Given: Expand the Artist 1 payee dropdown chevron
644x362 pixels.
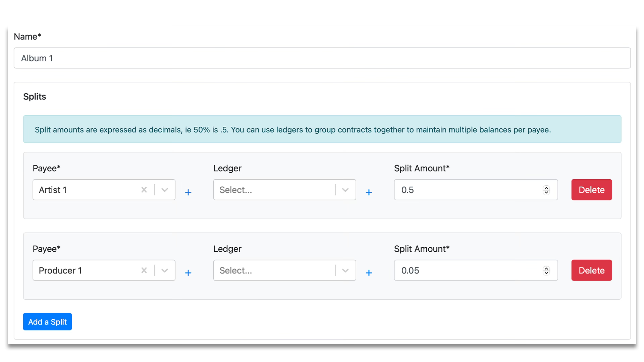Looking at the screenshot, I should tap(164, 190).
